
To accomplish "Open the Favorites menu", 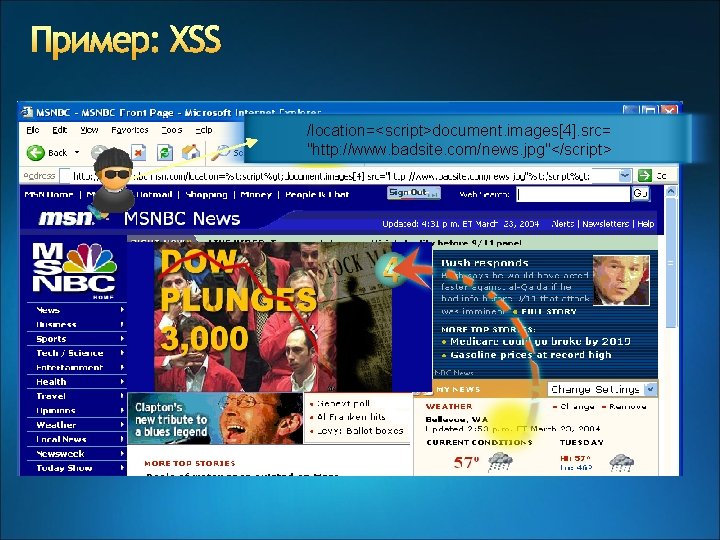I will click(x=129, y=130).
